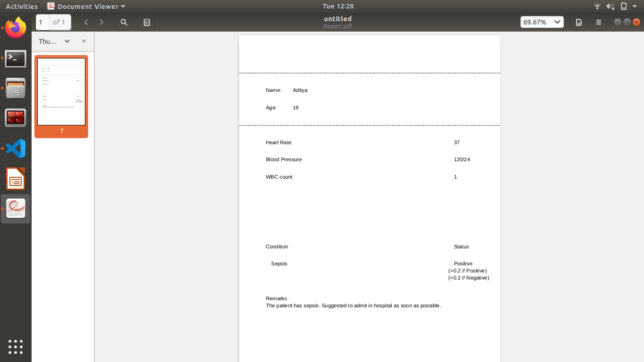Click the 'Blood Pressure' label
This screenshot has height=362, width=644.
[284, 159]
